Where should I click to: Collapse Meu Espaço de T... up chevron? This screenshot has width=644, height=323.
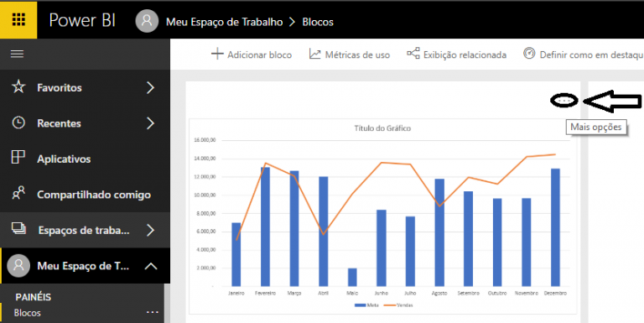(x=151, y=266)
